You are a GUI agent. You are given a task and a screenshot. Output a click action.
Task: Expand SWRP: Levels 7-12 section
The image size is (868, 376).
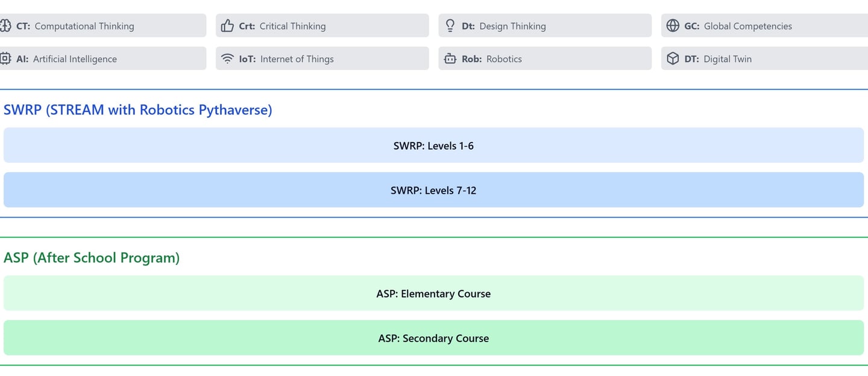[433, 190]
